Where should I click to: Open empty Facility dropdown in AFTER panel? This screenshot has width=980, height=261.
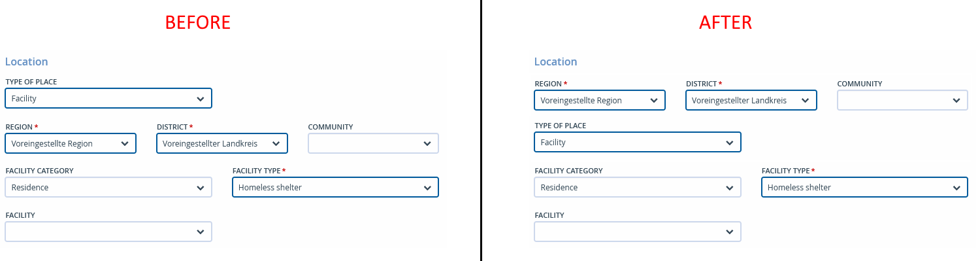tap(638, 232)
